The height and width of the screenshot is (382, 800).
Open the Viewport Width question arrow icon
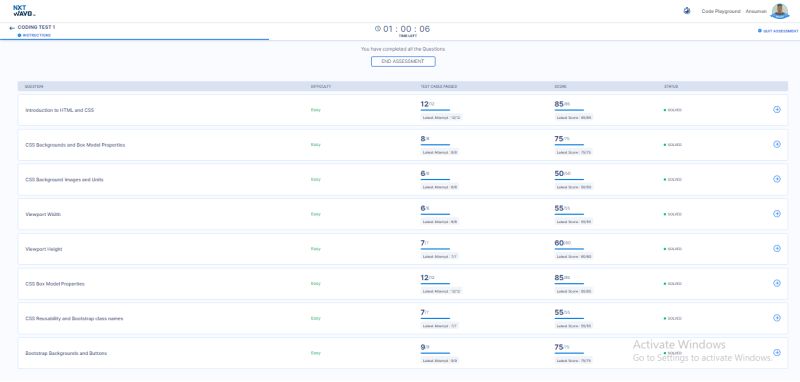pos(777,214)
